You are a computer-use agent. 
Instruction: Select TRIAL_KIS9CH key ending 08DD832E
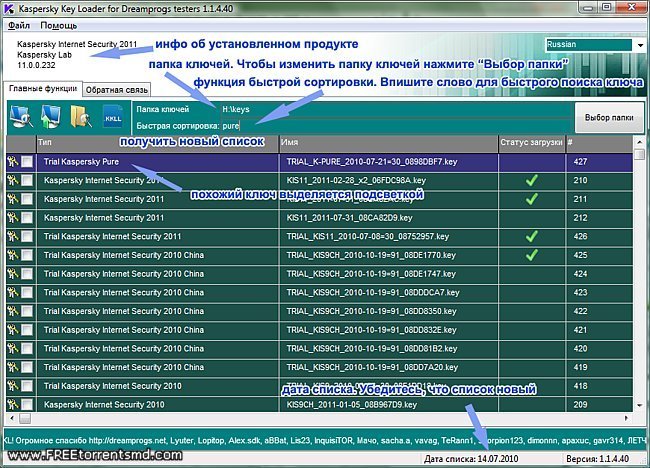point(371,330)
